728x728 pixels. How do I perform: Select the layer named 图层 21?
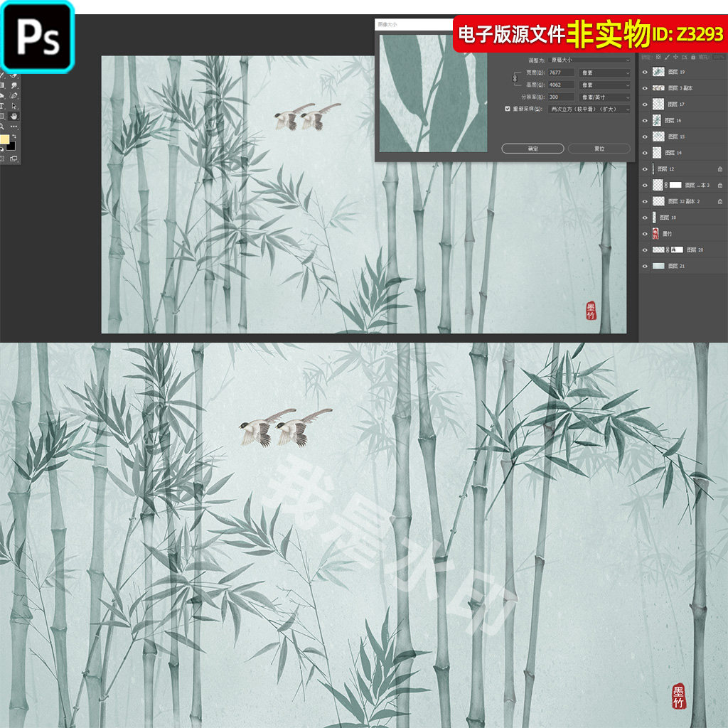point(677,266)
